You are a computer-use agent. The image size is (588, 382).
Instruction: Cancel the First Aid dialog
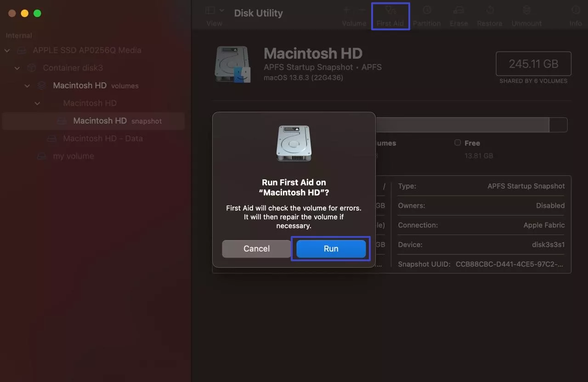pos(256,248)
